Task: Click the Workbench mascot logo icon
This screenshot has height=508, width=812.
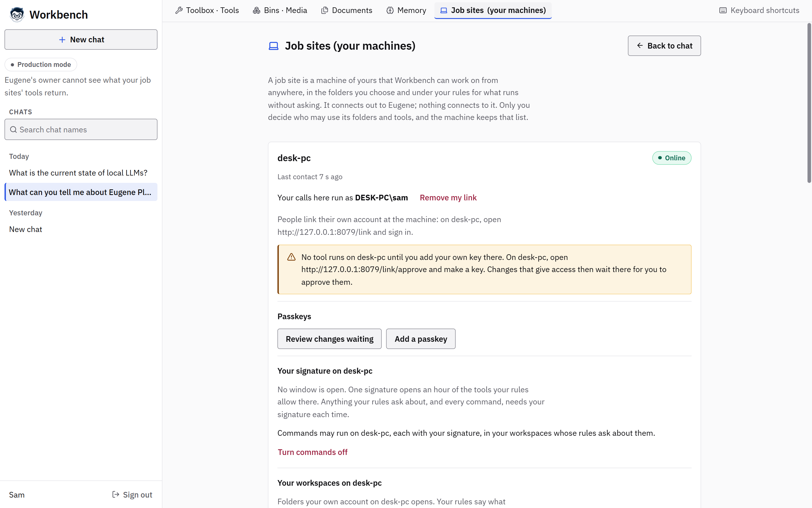Action: [x=17, y=14]
